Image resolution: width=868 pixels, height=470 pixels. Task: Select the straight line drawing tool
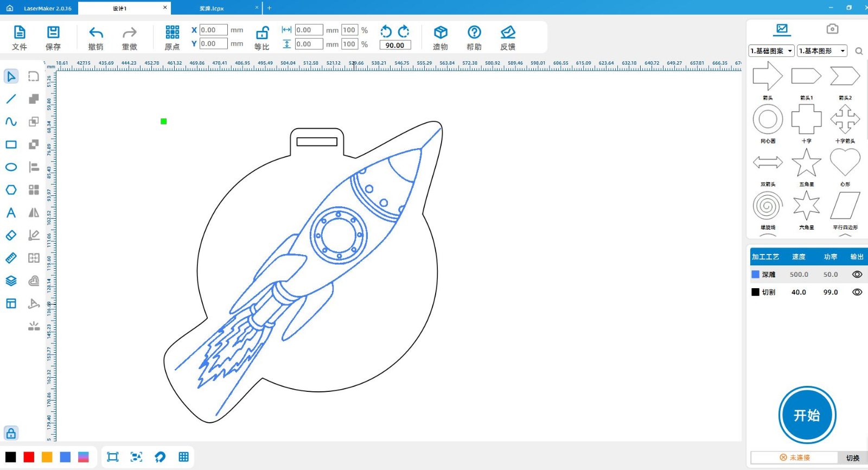(11, 99)
